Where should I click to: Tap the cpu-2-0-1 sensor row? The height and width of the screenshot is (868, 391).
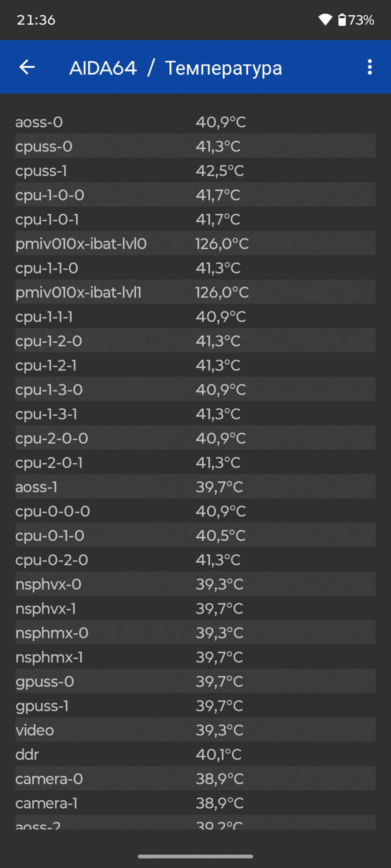tap(195, 463)
